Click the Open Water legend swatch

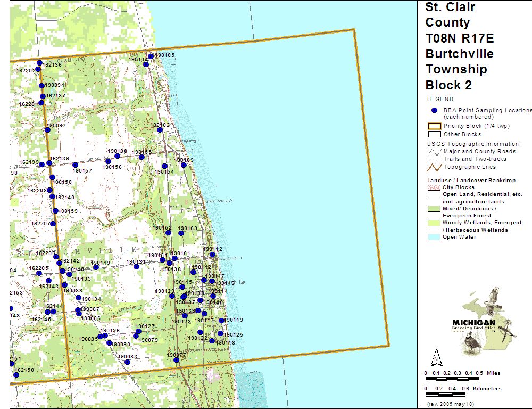tap(434, 237)
